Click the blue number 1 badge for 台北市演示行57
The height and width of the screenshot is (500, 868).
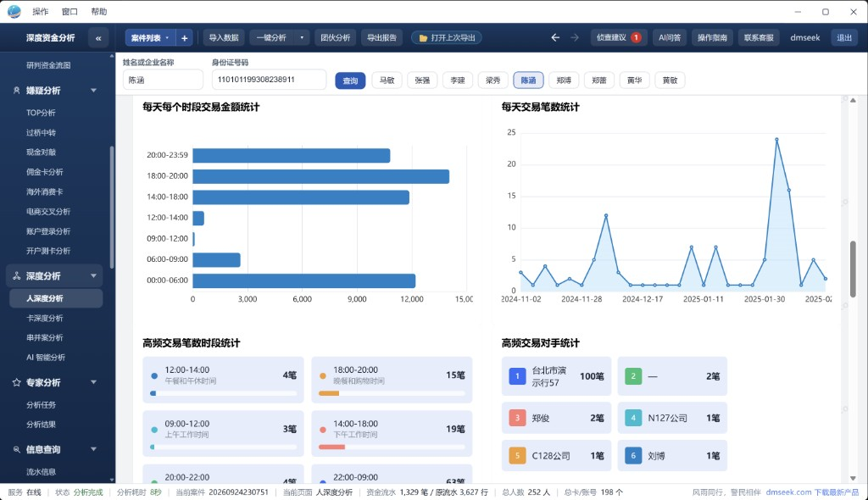[x=517, y=376]
